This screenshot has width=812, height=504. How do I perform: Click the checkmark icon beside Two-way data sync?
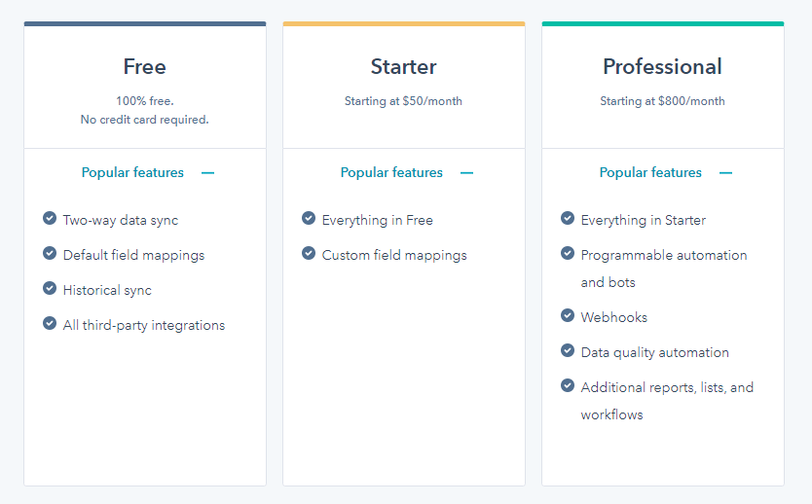[50, 219]
